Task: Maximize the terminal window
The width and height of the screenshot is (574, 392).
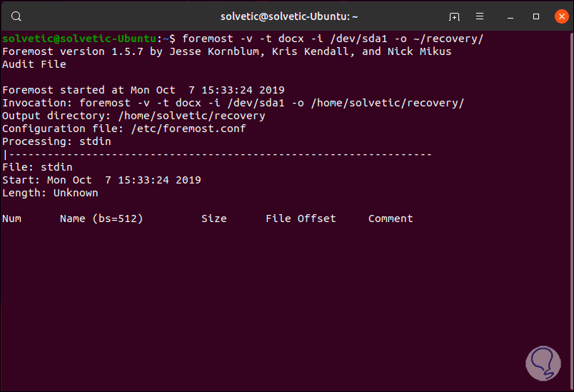Action: point(536,16)
